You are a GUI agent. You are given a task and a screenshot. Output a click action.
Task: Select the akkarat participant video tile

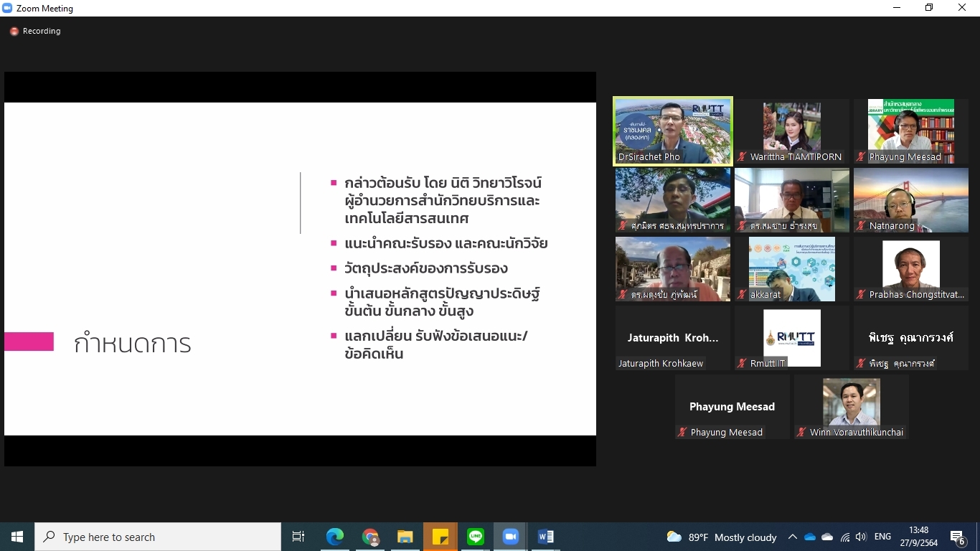[791, 268]
